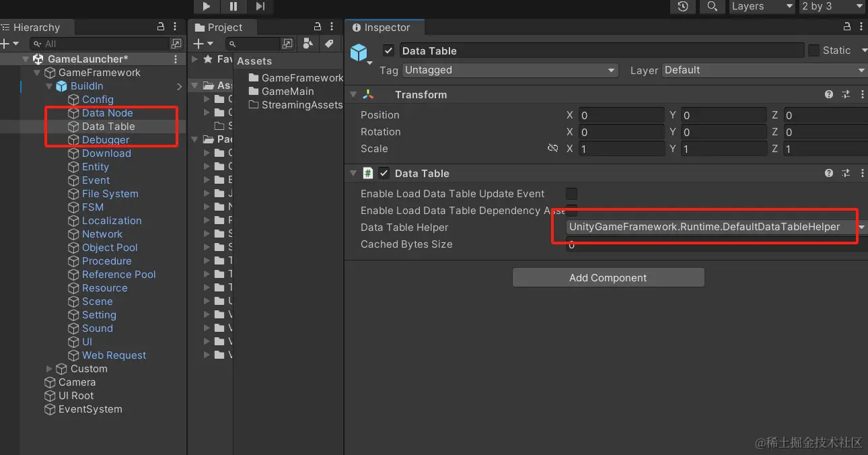Image resolution: width=868 pixels, height=455 pixels.
Task: Collapse the GameLauncher scene foldout
Action: tap(26, 59)
